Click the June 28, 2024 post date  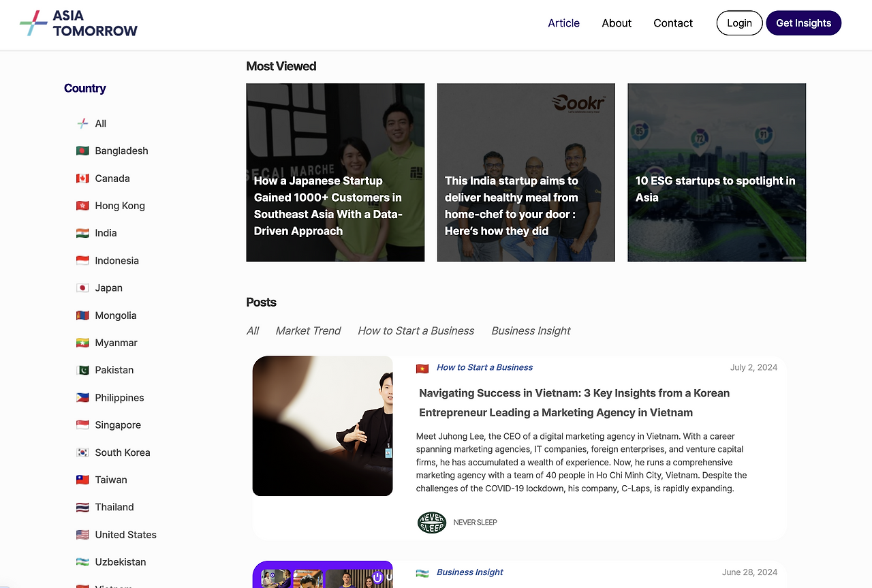[x=749, y=572]
